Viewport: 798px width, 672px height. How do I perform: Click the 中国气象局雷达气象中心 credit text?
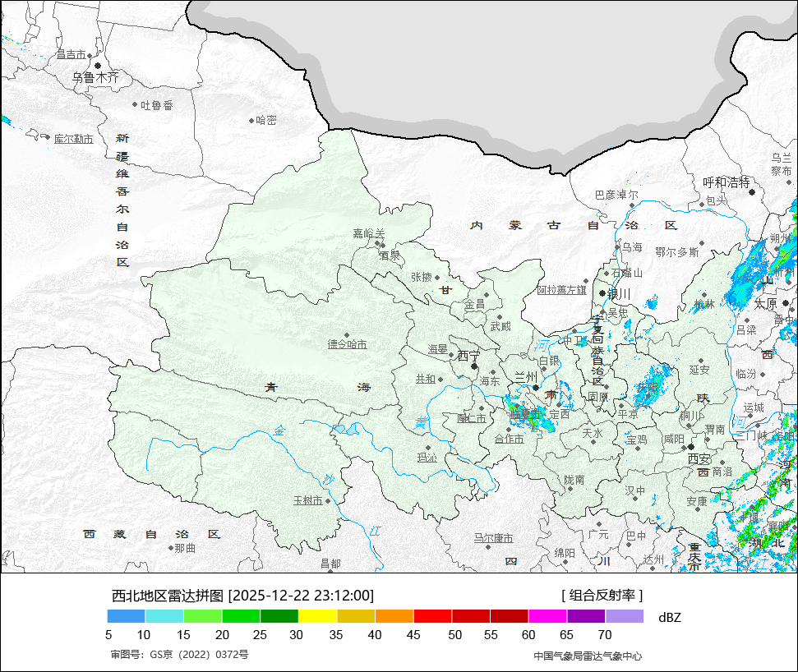[x=588, y=656]
